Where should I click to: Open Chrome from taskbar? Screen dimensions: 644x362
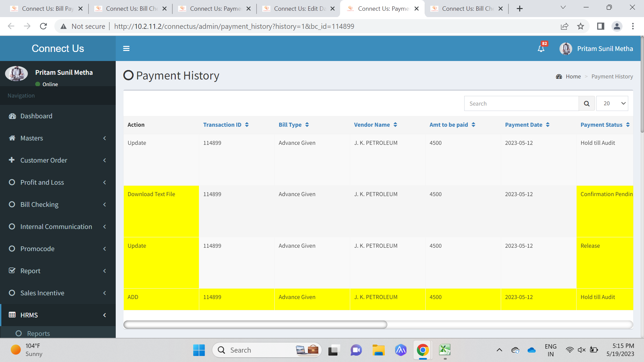423,350
